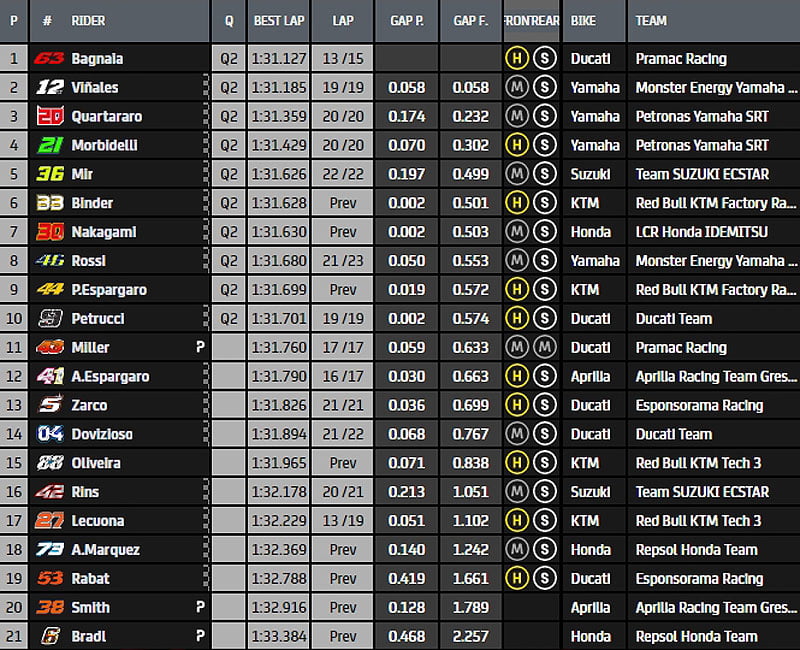Open rider name Nakagami

pyautogui.click(x=103, y=232)
